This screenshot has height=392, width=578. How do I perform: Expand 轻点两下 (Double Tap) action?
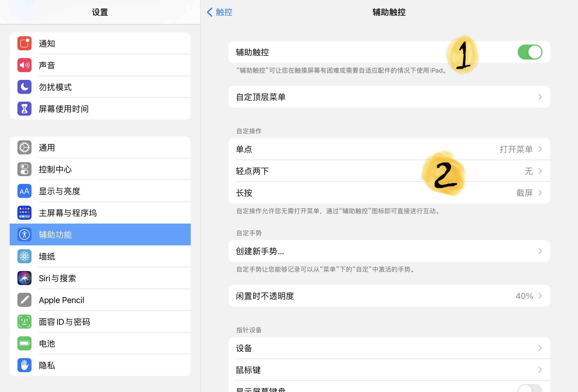click(x=389, y=171)
